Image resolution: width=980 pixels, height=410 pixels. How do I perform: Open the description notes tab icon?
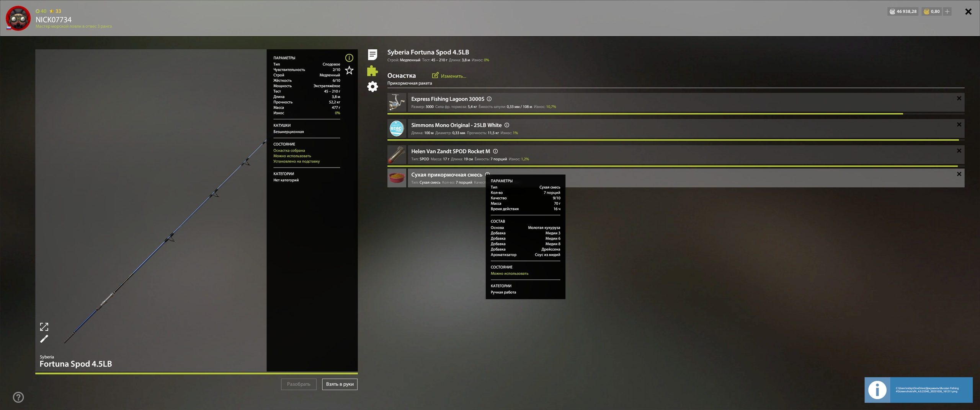point(372,55)
